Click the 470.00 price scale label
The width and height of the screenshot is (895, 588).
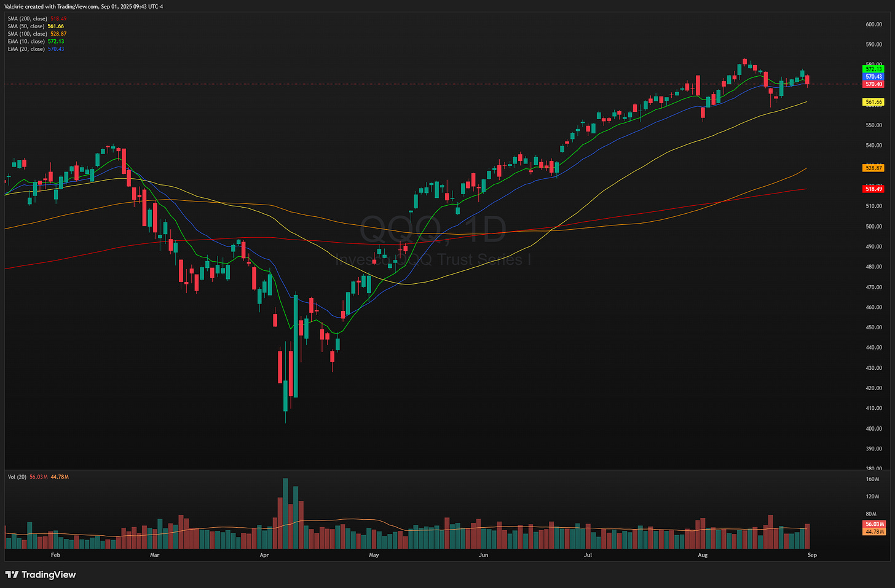click(874, 287)
